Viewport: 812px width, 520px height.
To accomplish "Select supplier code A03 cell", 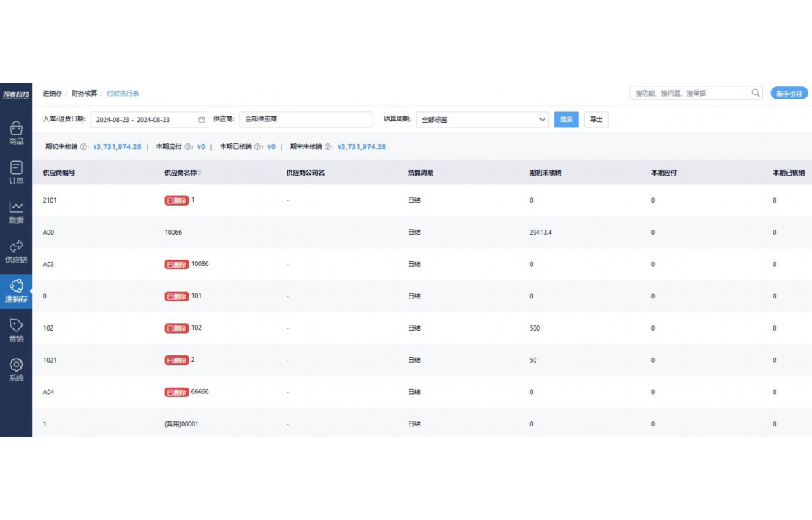I will pyautogui.click(x=48, y=265).
